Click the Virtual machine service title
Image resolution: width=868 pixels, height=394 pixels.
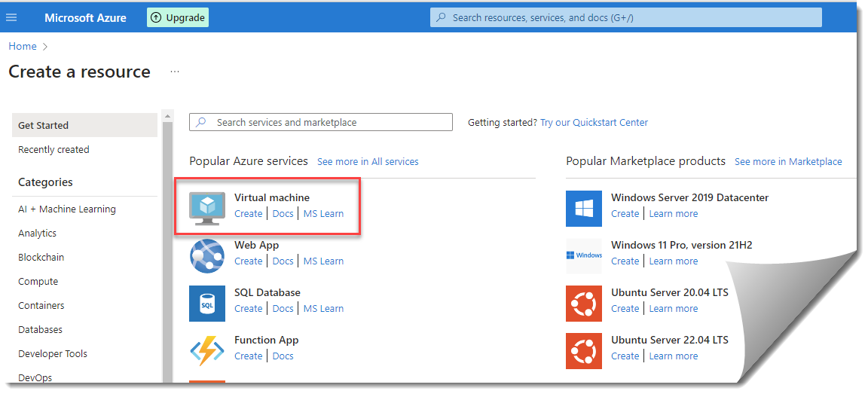pyautogui.click(x=272, y=197)
